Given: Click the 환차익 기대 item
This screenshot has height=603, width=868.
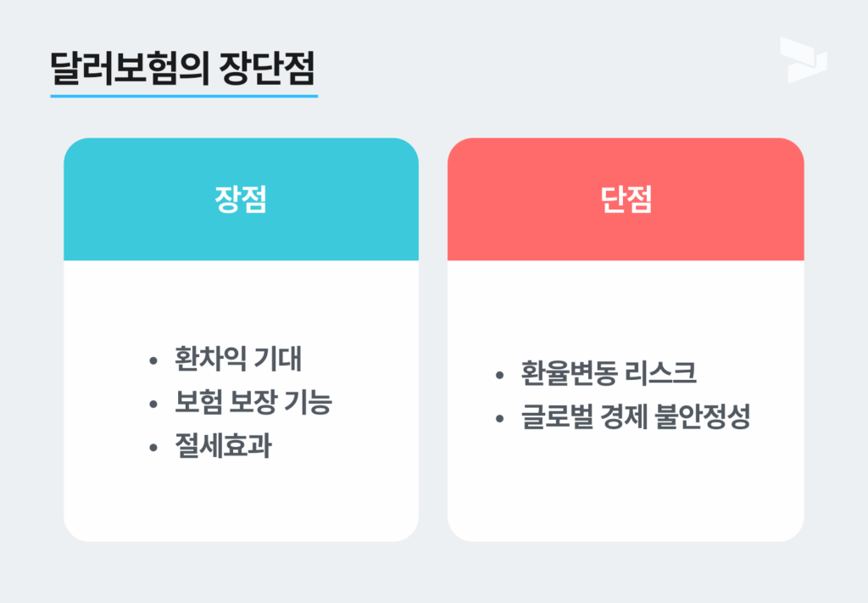Looking at the screenshot, I should click(238, 359).
